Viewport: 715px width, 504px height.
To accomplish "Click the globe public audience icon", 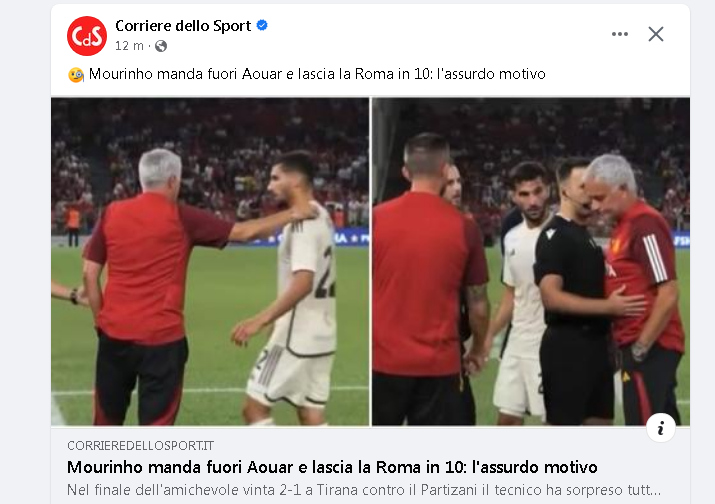I will (x=161, y=46).
